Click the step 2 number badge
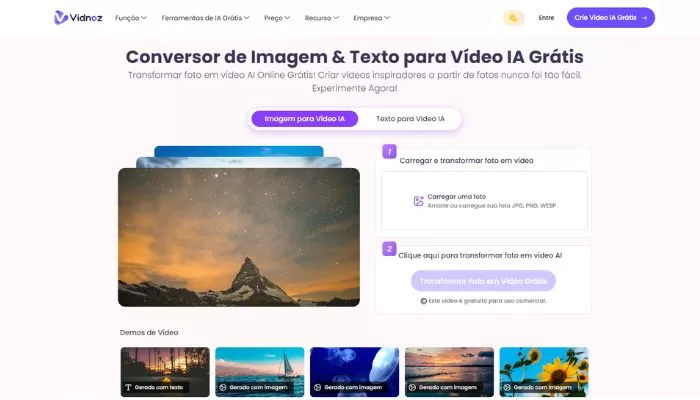The width and height of the screenshot is (700, 400). point(389,249)
